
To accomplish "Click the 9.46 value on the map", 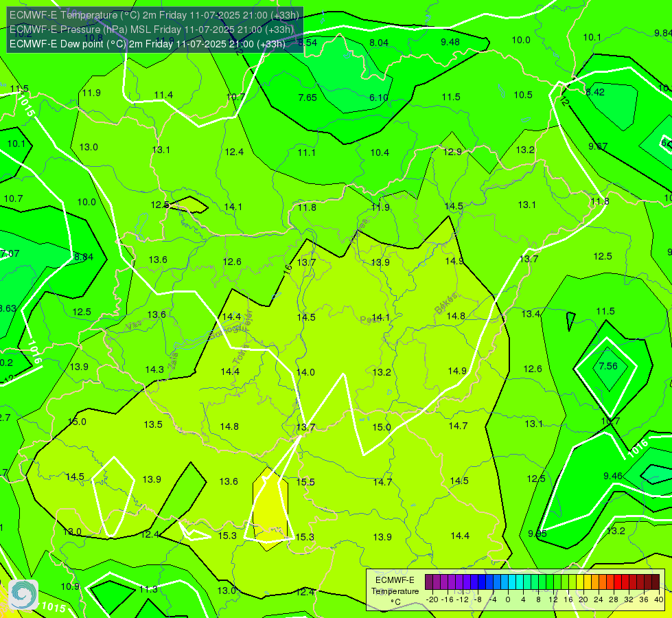I will point(613,476).
